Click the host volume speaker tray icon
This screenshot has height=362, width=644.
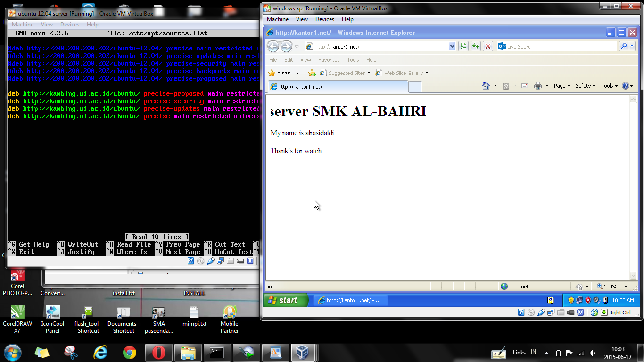coord(592,353)
